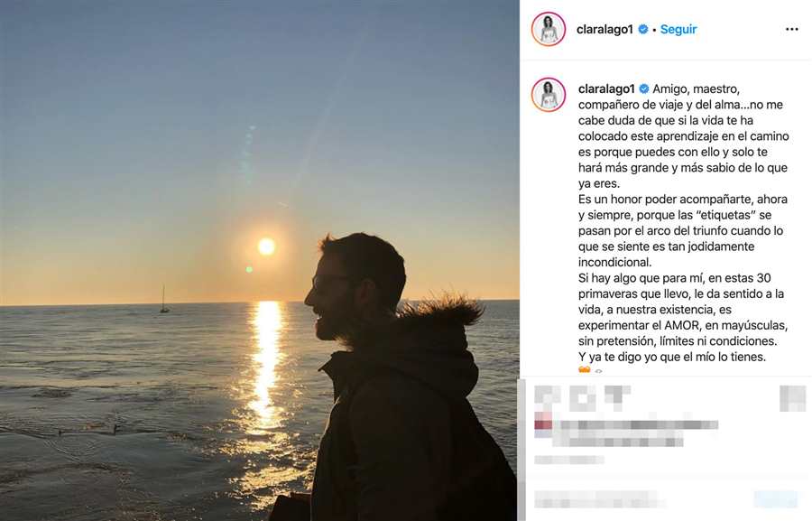Click the blurred post date text
The height and width of the screenshot is (521, 812).
point(569,460)
